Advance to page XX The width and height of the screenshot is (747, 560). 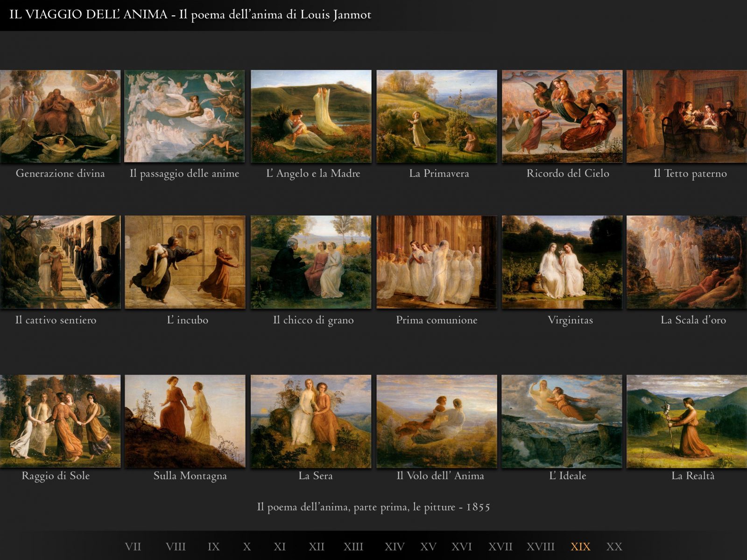614,546
